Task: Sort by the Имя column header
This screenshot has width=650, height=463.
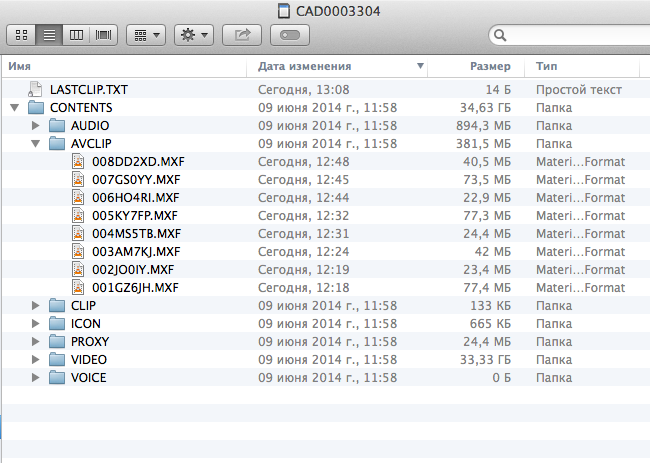Action: click(120, 66)
